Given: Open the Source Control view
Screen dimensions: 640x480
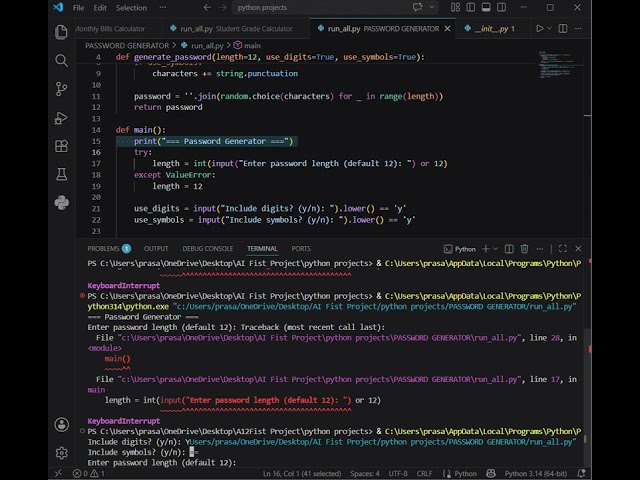Looking at the screenshot, I should [x=61, y=89].
